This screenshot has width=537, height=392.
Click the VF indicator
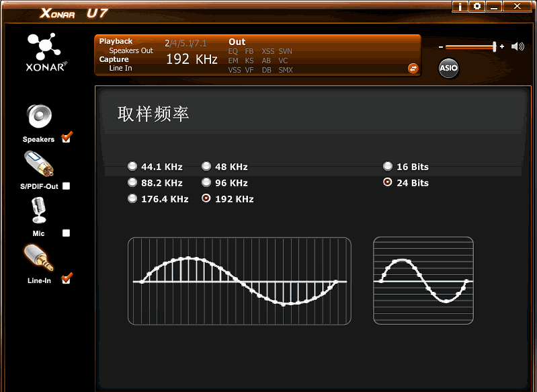(x=249, y=70)
